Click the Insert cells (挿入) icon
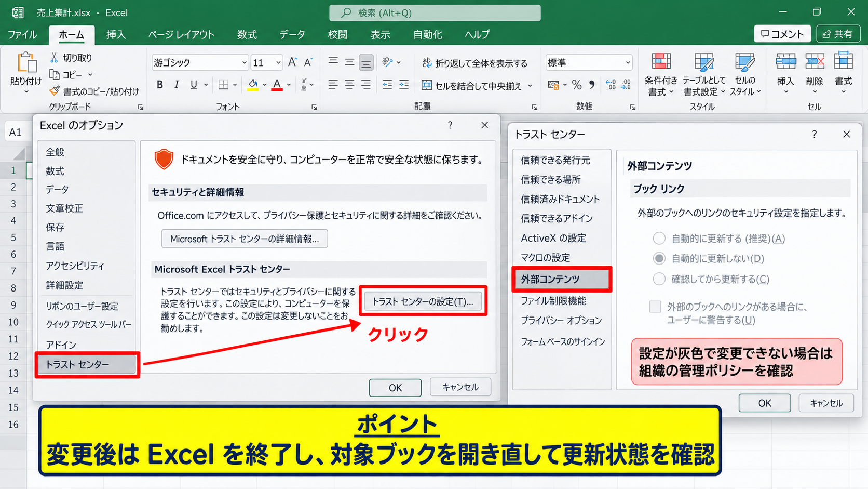868x489 pixels. [x=786, y=62]
